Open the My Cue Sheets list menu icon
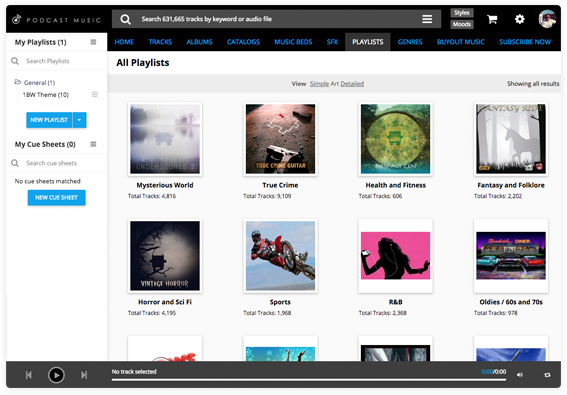The height and width of the screenshot is (395, 567). (x=93, y=144)
